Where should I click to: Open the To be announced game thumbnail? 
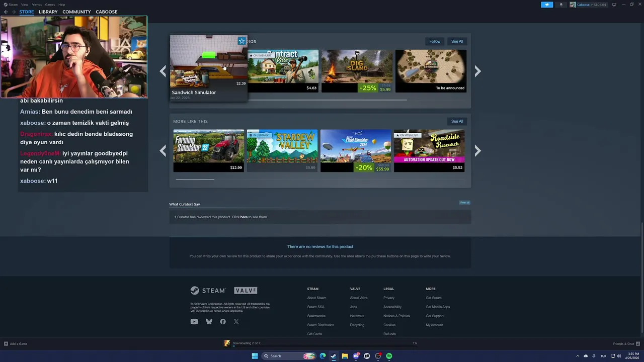tap(431, 71)
